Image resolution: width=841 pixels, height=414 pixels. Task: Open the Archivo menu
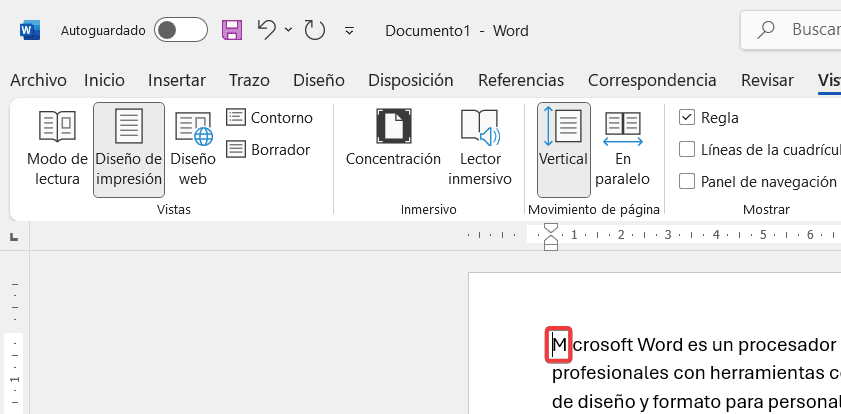(x=38, y=80)
